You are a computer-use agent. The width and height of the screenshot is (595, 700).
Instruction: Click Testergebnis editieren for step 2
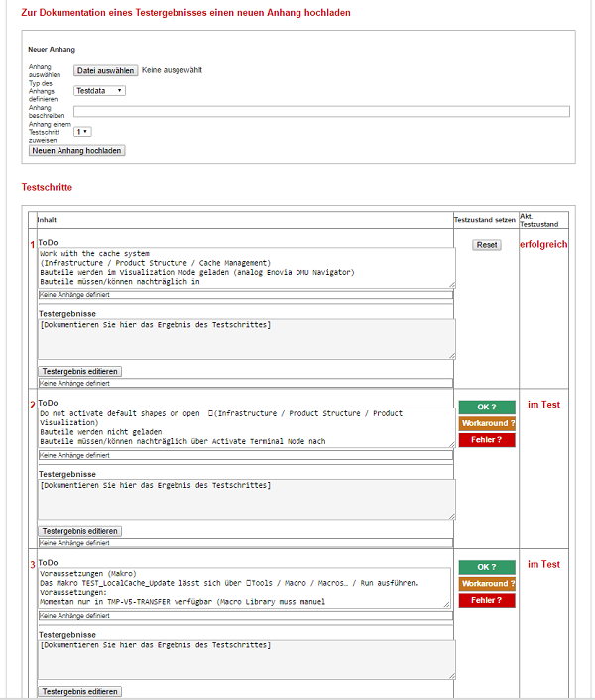click(80, 531)
